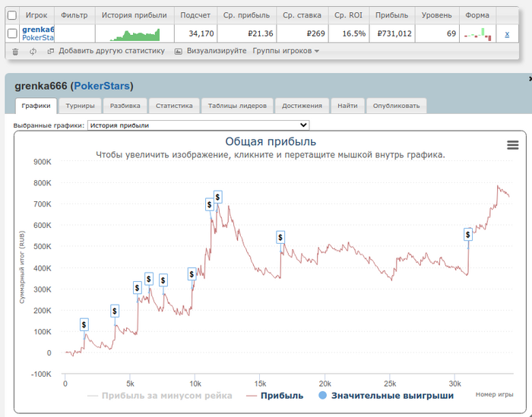Image resolution: width=532 pixels, height=417 pixels.
Task: Click the first dollar marker near 100K
Action: pos(84,324)
